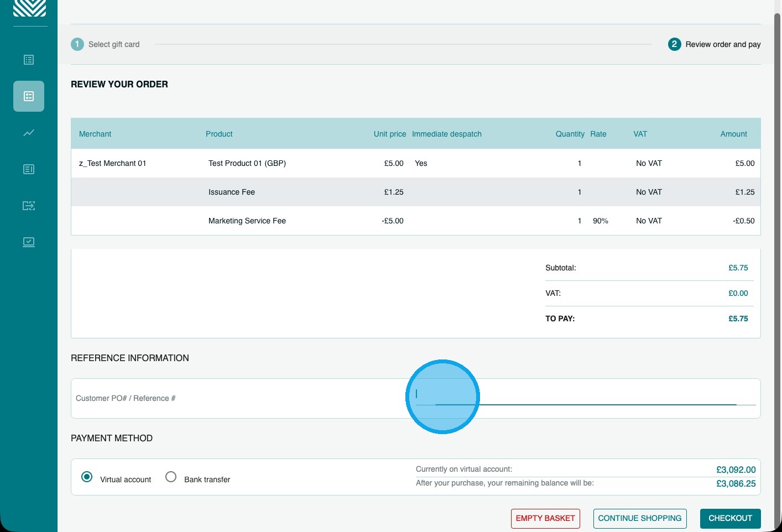The height and width of the screenshot is (532, 782).
Task: Click the Merchant column header
Action: (95, 134)
